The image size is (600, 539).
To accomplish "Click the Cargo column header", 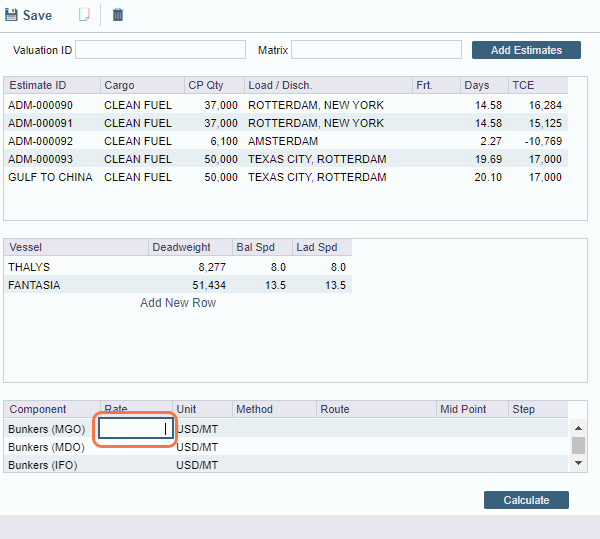I will click(x=118, y=86).
